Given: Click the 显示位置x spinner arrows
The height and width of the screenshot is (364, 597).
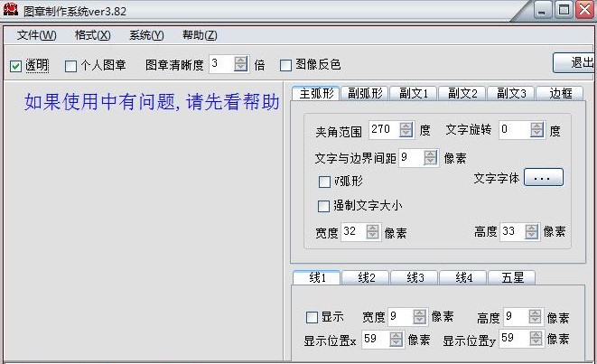Looking at the screenshot, I should [x=396, y=339].
